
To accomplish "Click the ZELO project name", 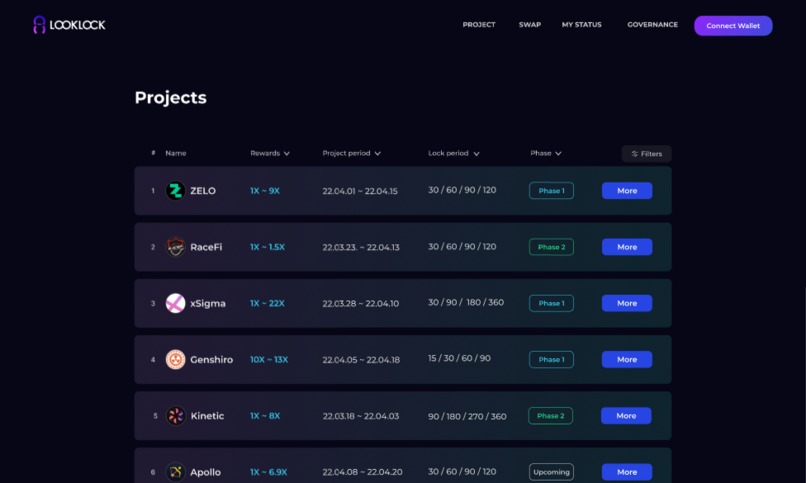I will (203, 191).
